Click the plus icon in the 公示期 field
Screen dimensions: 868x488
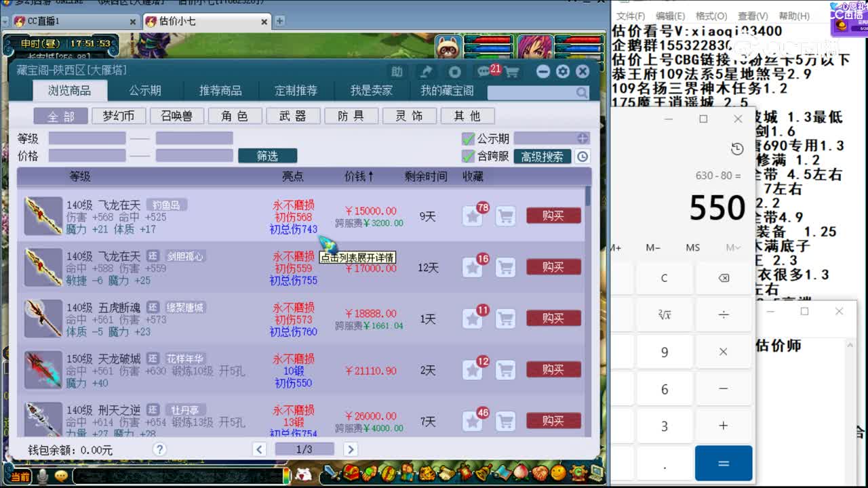583,138
